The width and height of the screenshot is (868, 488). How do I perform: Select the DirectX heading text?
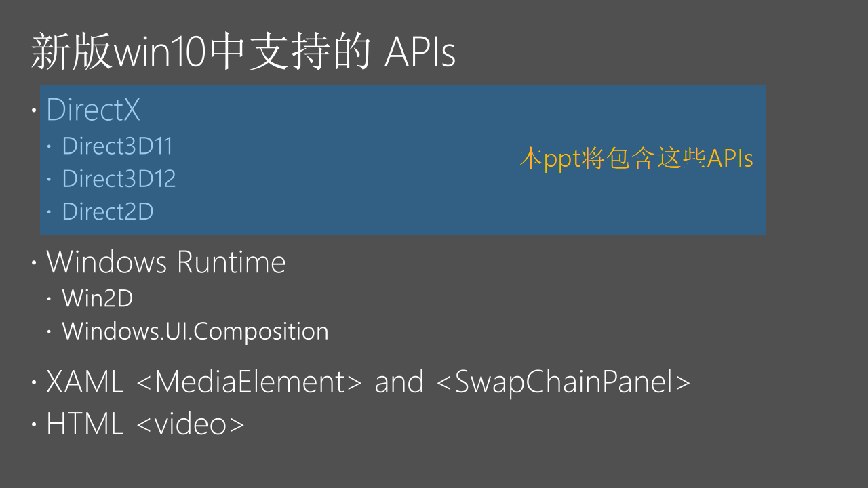tap(94, 110)
